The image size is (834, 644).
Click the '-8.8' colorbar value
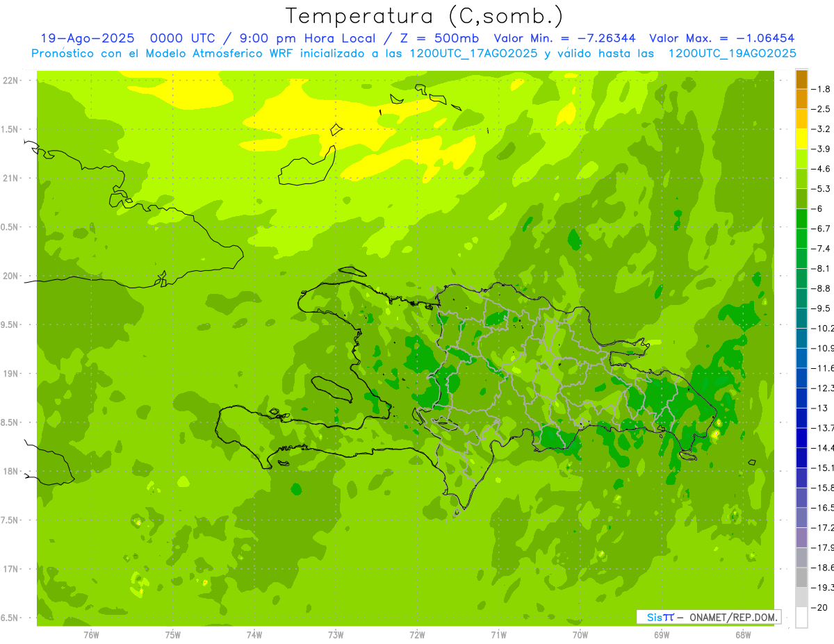(821, 288)
